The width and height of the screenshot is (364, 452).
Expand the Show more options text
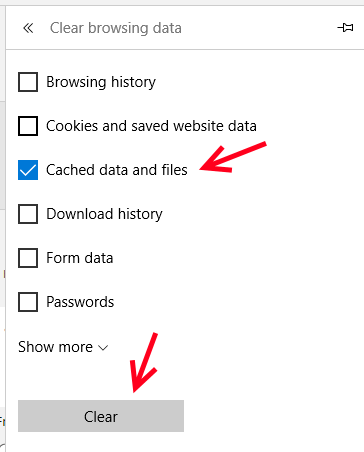(55, 347)
